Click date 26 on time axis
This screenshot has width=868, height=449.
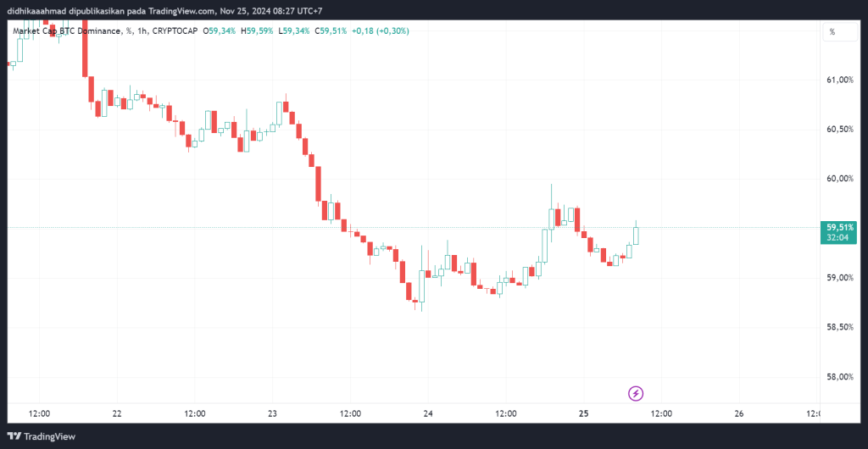point(738,413)
